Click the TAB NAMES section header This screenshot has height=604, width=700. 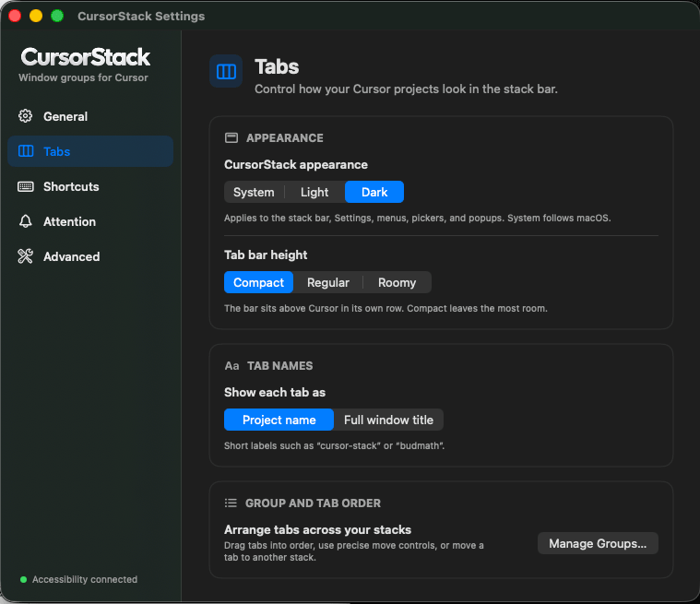click(x=280, y=366)
